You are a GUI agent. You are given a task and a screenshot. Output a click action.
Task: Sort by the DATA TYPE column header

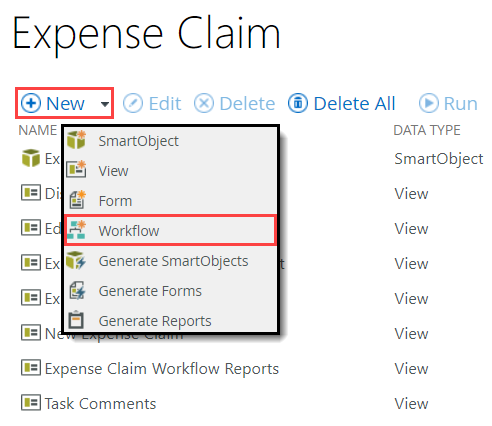click(427, 130)
